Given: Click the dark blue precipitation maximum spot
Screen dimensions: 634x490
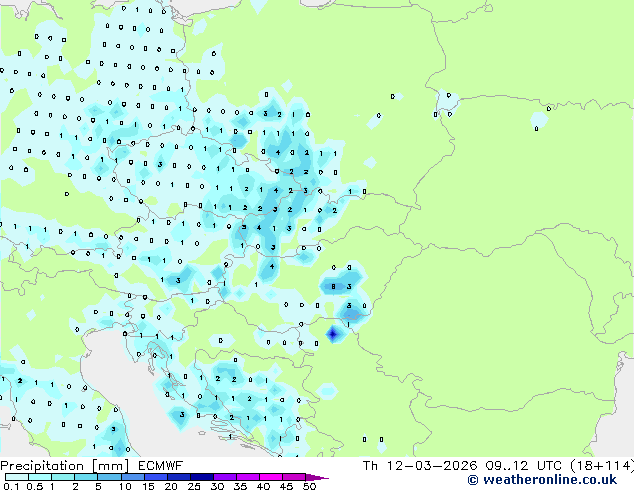Looking at the screenshot, I should pyautogui.click(x=333, y=334).
